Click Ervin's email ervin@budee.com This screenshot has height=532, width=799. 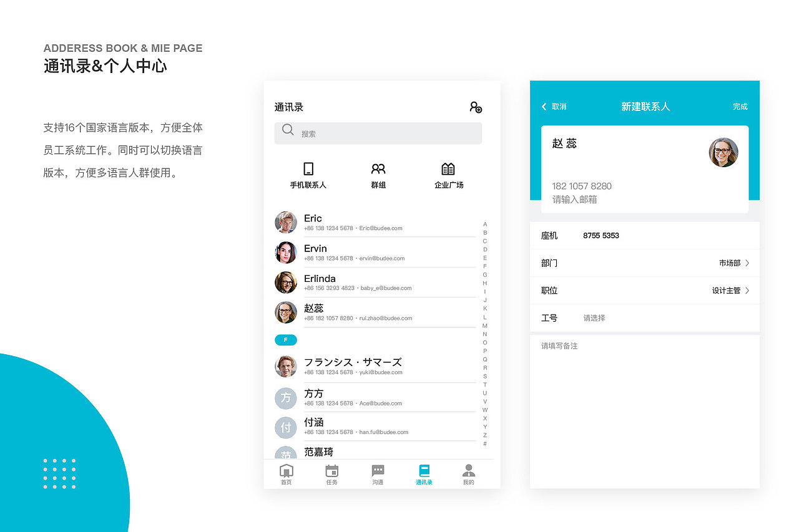tap(382, 258)
